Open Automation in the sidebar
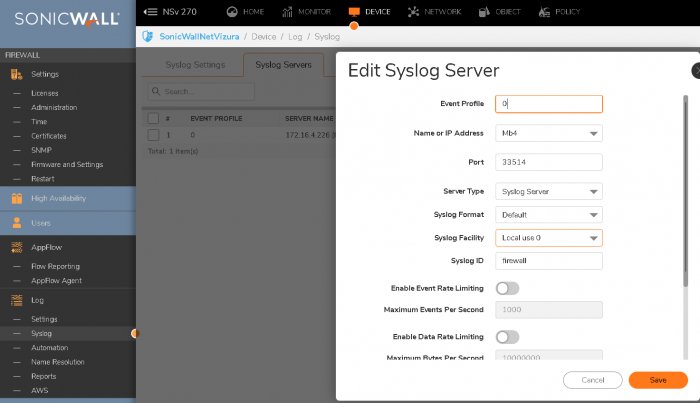This screenshot has width=700, height=403. coord(50,348)
